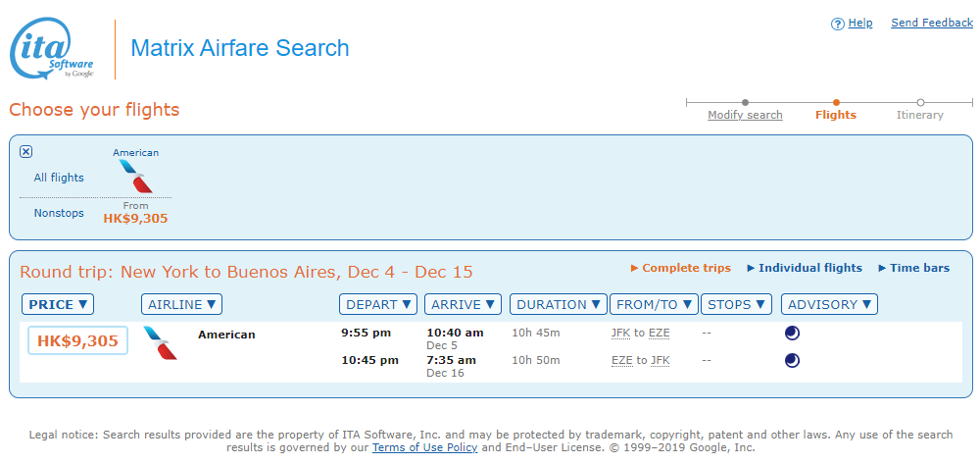Close the airline matrix filter box
This screenshot has width=980, height=464.
[26, 151]
